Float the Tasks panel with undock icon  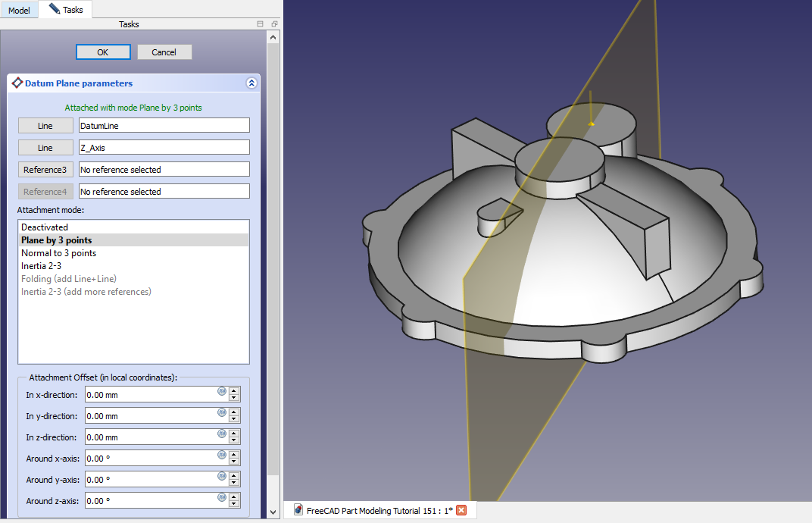pos(274,24)
